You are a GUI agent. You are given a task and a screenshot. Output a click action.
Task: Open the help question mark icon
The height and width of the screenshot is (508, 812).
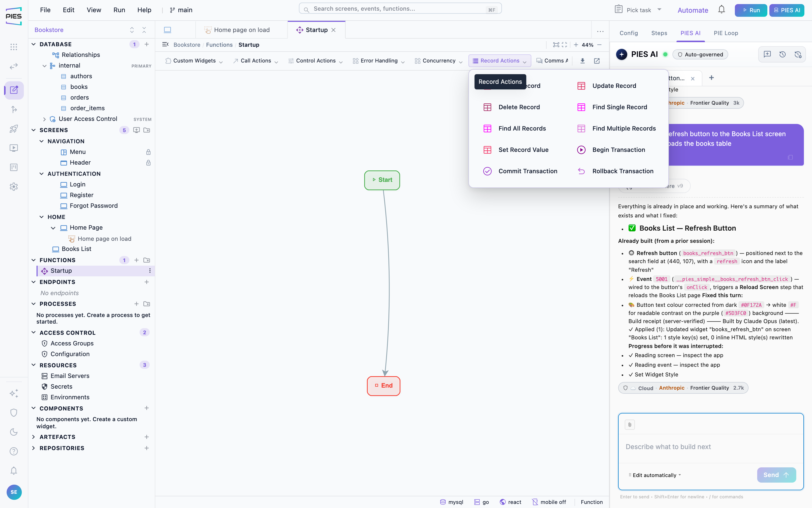click(14, 451)
